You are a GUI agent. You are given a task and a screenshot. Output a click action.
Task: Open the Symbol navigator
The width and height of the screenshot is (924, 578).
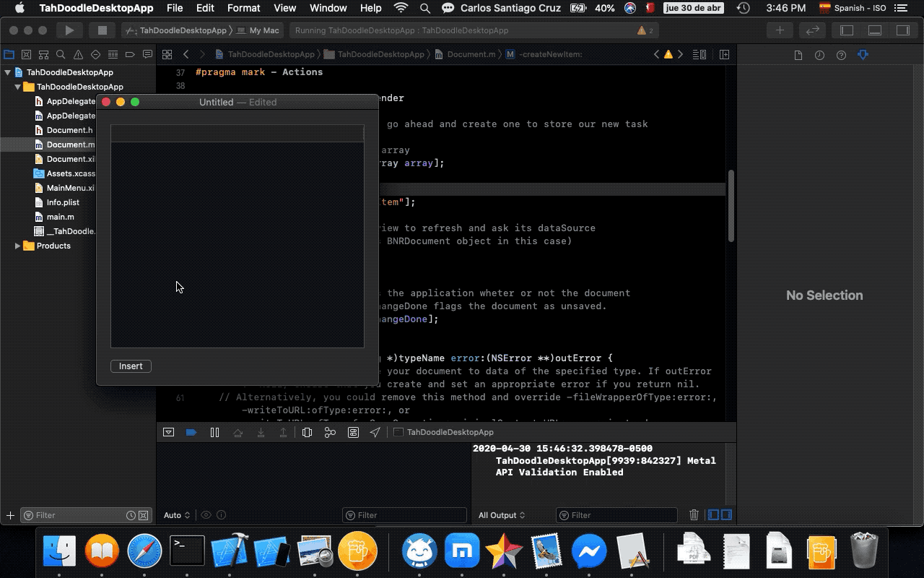point(44,54)
